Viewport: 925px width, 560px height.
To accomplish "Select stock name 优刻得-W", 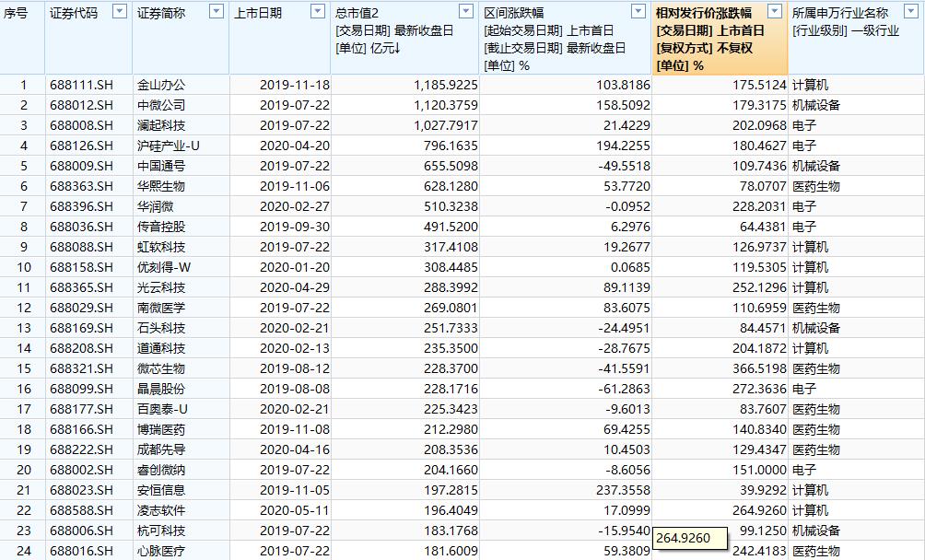I will tap(164, 267).
